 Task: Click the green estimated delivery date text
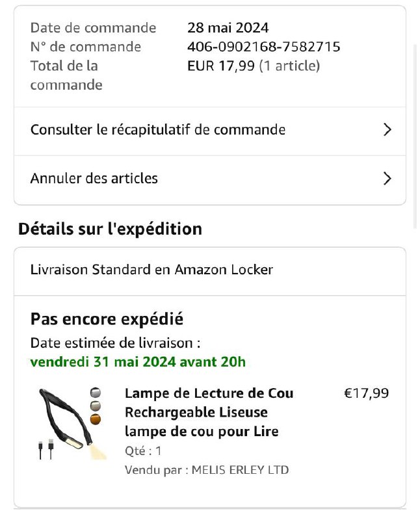138,362
